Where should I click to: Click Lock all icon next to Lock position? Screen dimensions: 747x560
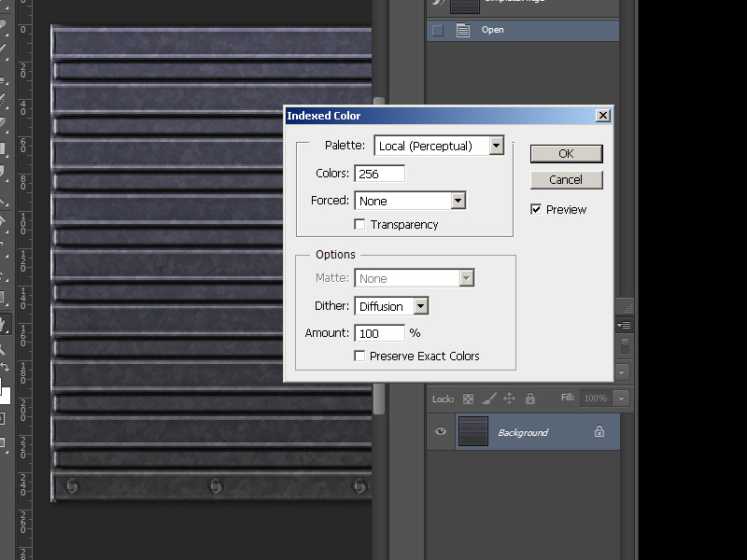[x=530, y=399]
